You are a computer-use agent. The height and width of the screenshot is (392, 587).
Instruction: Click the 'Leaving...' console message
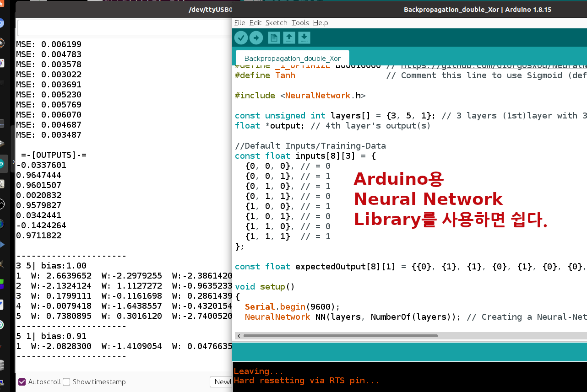pyautogui.click(x=259, y=371)
